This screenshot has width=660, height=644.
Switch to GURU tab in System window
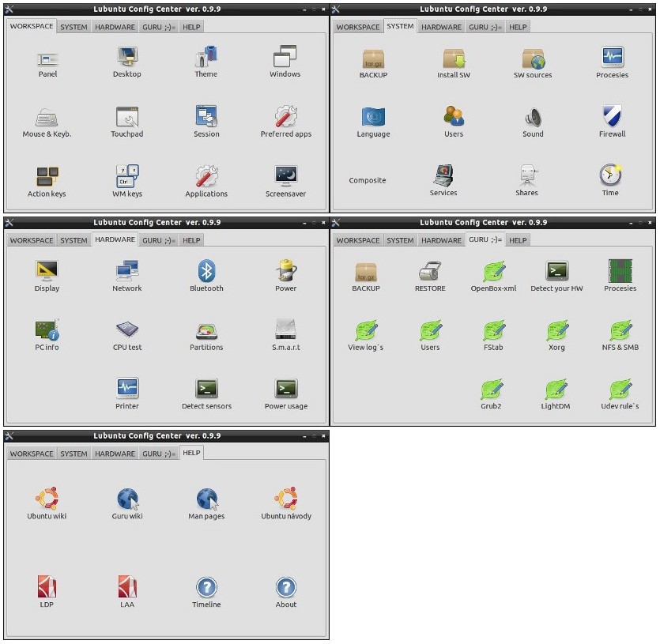[x=485, y=27]
